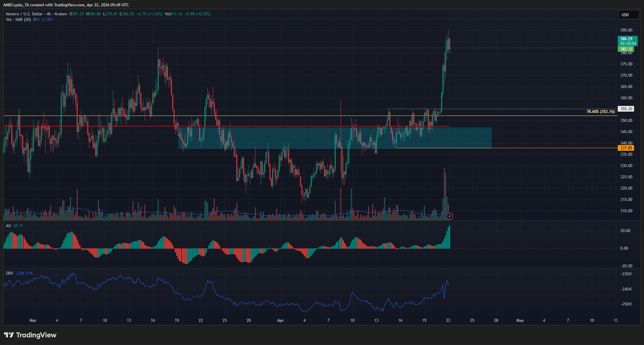The width and height of the screenshot is (644, 345).
Task: Click the 355.30 price level label
Action: tap(626, 109)
